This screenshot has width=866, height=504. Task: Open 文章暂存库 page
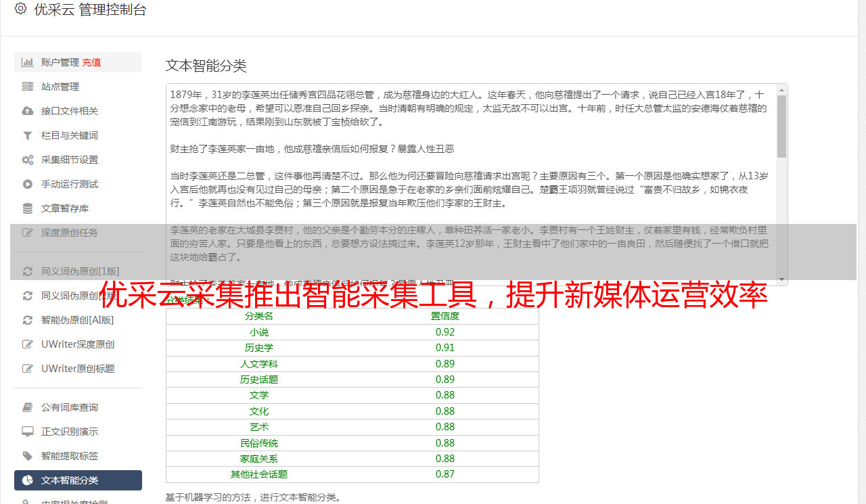coord(78,208)
